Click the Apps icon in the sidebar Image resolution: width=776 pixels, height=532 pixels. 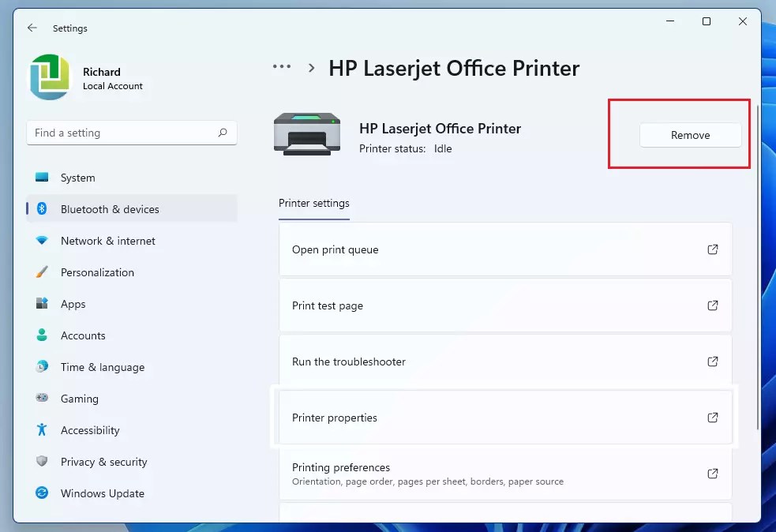tap(42, 304)
